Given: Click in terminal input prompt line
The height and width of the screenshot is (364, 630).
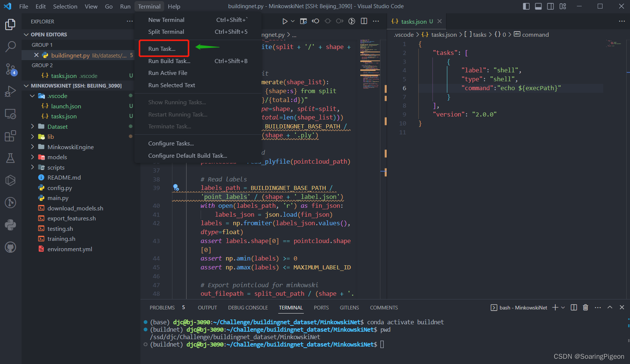Looking at the screenshot, I should click(382, 344).
